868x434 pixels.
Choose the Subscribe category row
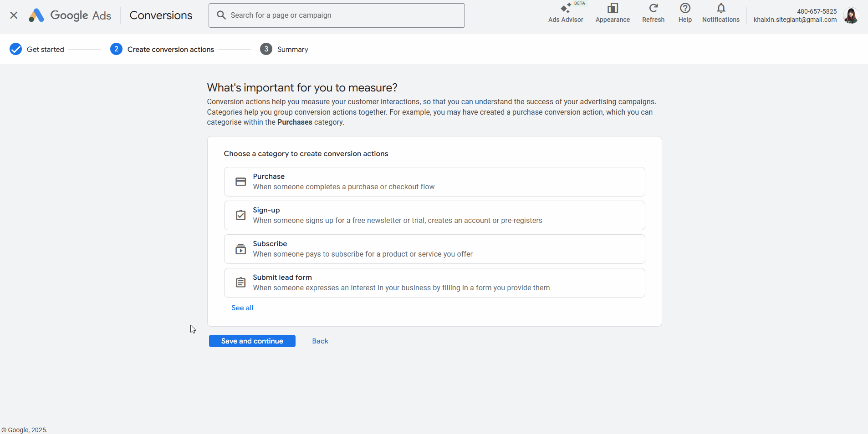click(x=434, y=249)
